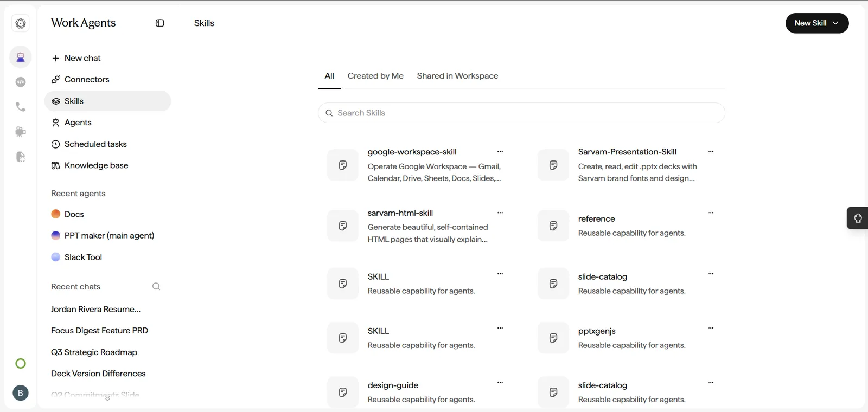This screenshot has height=412, width=868.
Task: Click the google-workspace-skill card icon
Action: click(343, 165)
